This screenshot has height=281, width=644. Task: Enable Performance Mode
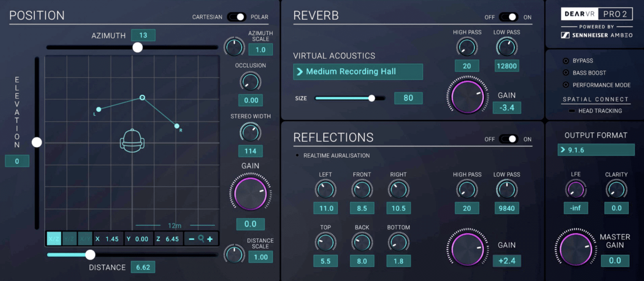[566, 85]
